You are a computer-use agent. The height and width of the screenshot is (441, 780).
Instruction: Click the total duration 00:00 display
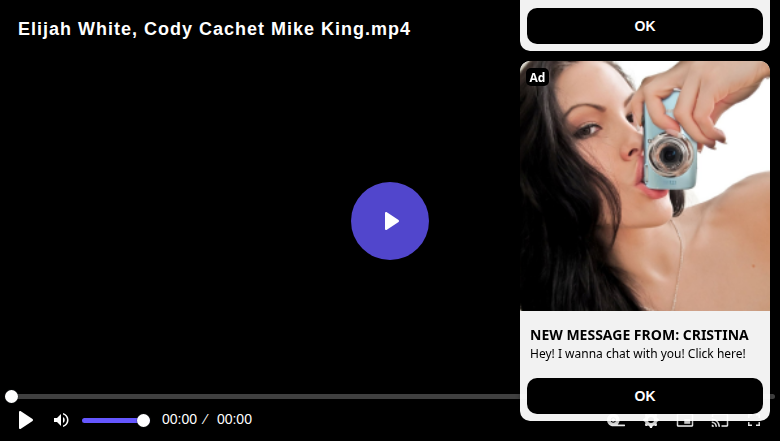pyautogui.click(x=234, y=419)
